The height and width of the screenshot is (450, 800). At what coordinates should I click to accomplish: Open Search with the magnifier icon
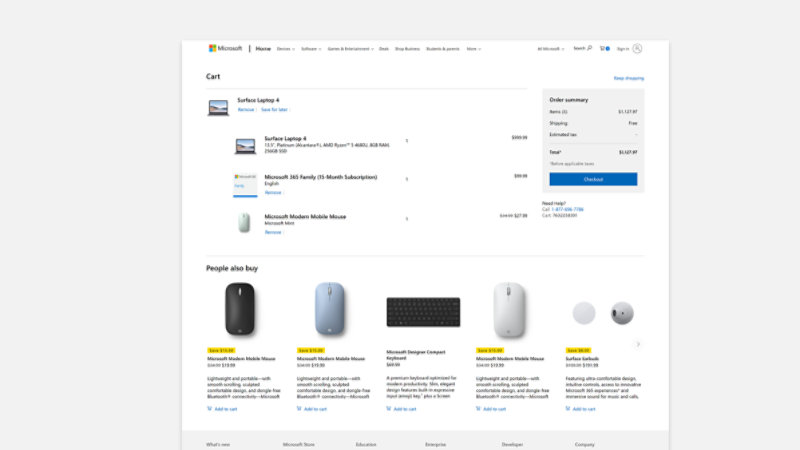coord(589,48)
